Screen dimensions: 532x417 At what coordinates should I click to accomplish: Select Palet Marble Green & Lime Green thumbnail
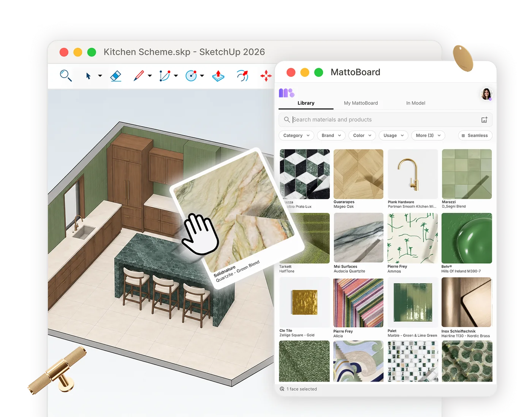413,303
